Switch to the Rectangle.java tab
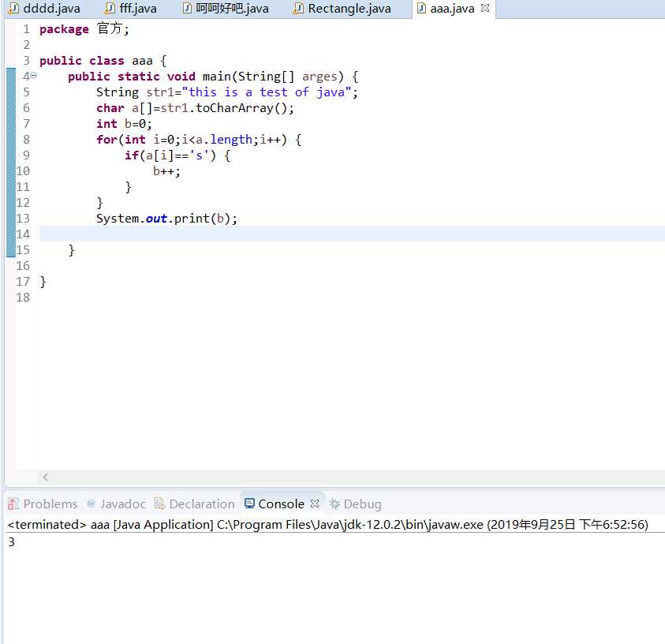Image resolution: width=665 pixels, height=644 pixels. [342, 9]
